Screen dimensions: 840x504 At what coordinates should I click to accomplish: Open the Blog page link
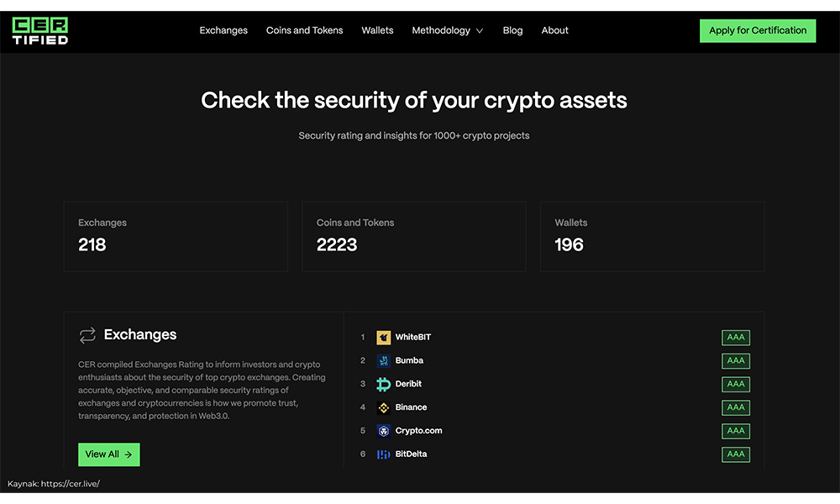[512, 30]
